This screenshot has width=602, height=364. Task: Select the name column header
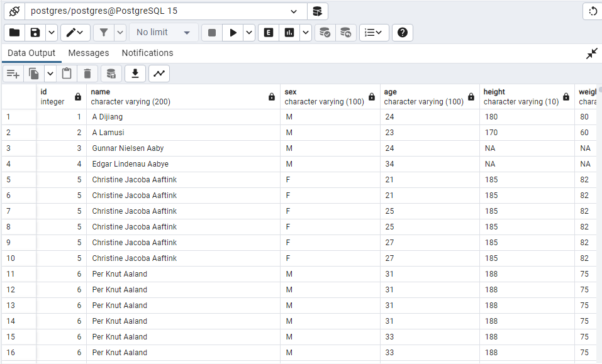pyautogui.click(x=182, y=96)
